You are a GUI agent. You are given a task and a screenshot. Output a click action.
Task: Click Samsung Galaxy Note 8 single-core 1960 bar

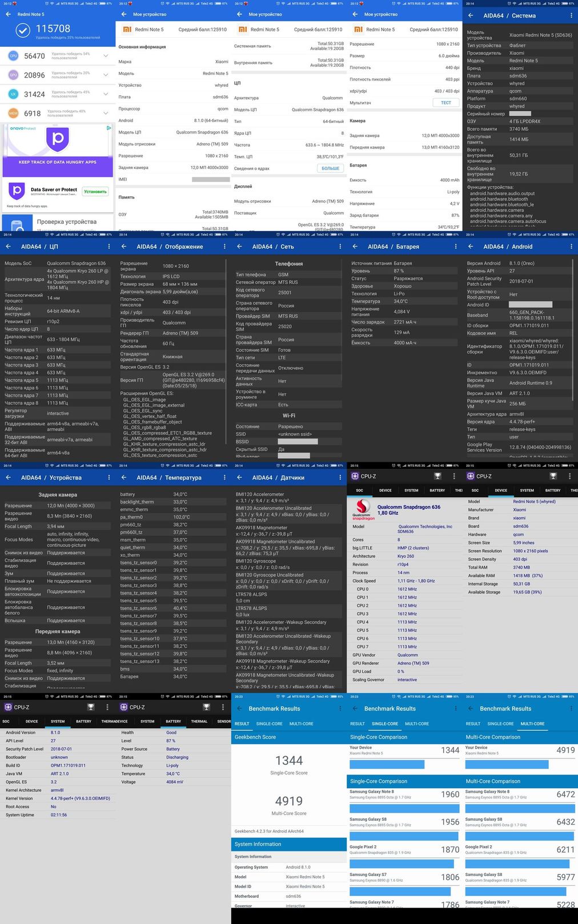click(404, 808)
